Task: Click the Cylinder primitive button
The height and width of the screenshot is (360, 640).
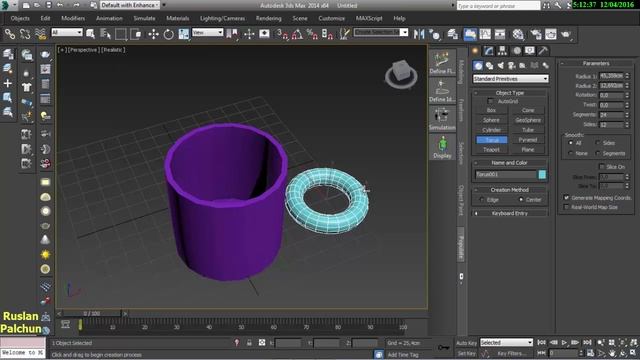Action: click(491, 130)
